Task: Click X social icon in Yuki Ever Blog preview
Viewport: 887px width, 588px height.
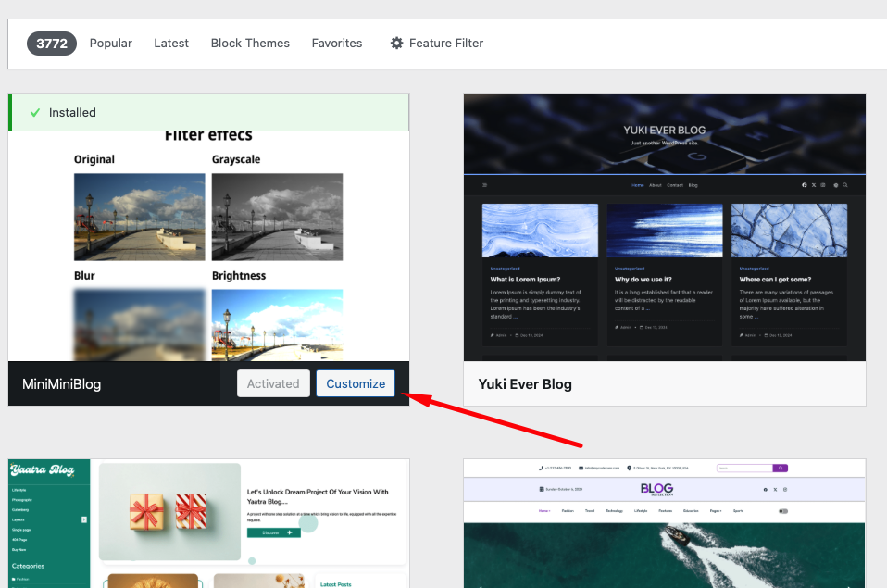Action: tap(814, 185)
